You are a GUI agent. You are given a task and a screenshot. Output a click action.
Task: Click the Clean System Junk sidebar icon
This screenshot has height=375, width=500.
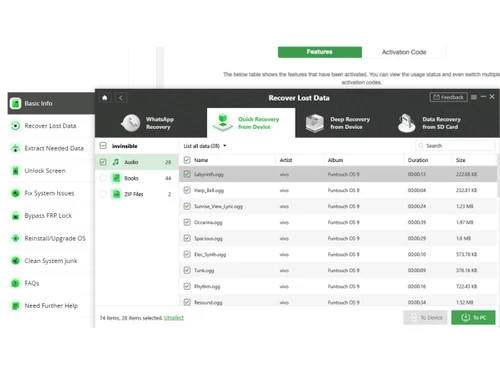tap(15, 261)
